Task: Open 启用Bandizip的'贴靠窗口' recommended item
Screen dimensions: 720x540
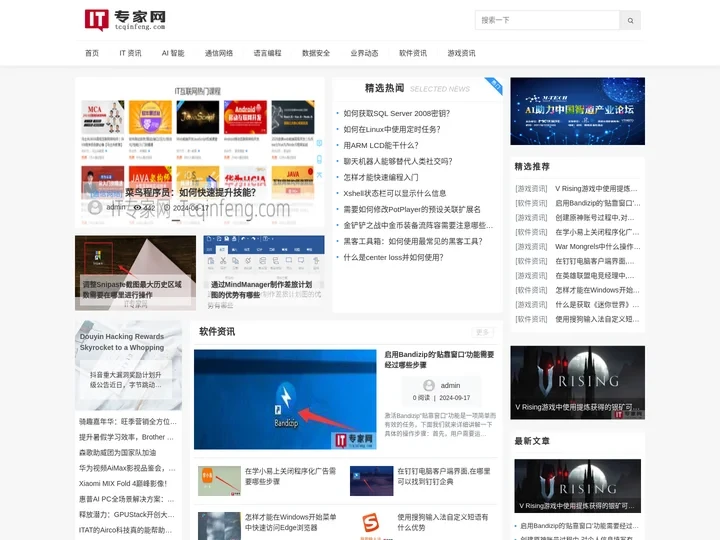Action: coord(597,203)
